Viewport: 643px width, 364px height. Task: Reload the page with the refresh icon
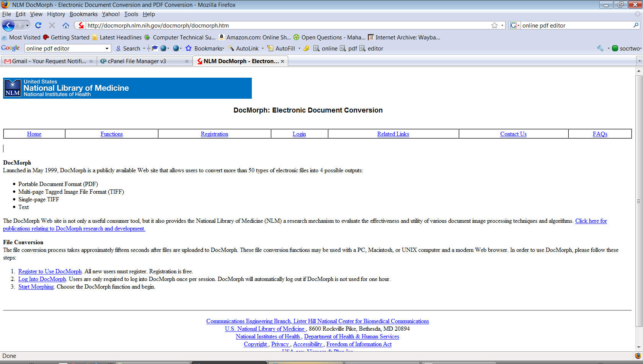click(38, 25)
